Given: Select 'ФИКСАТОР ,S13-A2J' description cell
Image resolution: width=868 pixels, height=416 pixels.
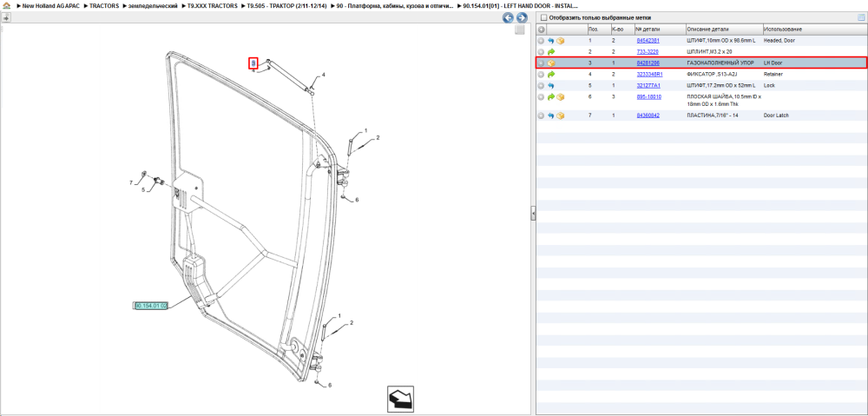Looking at the screenshot, I should [711, 74].
